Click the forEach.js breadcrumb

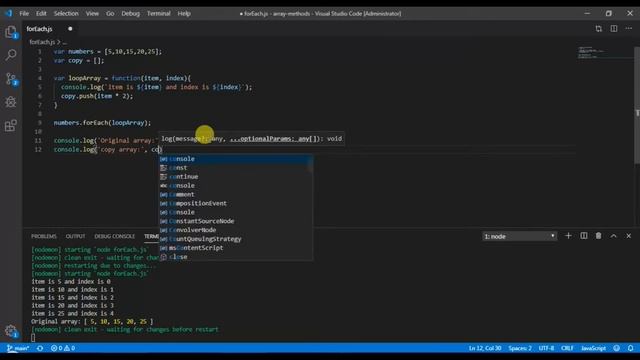tap(42, 42)
